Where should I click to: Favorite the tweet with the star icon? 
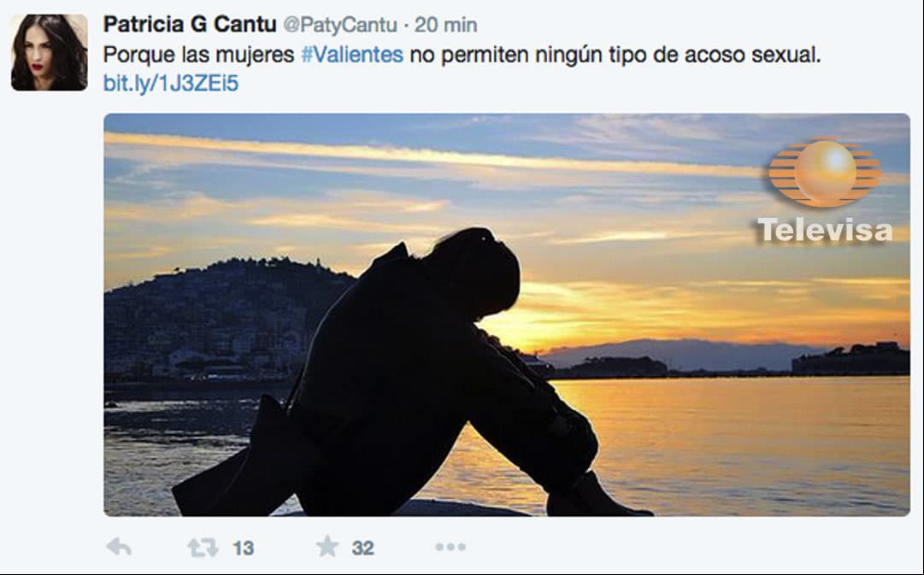(x=327, y=547)
